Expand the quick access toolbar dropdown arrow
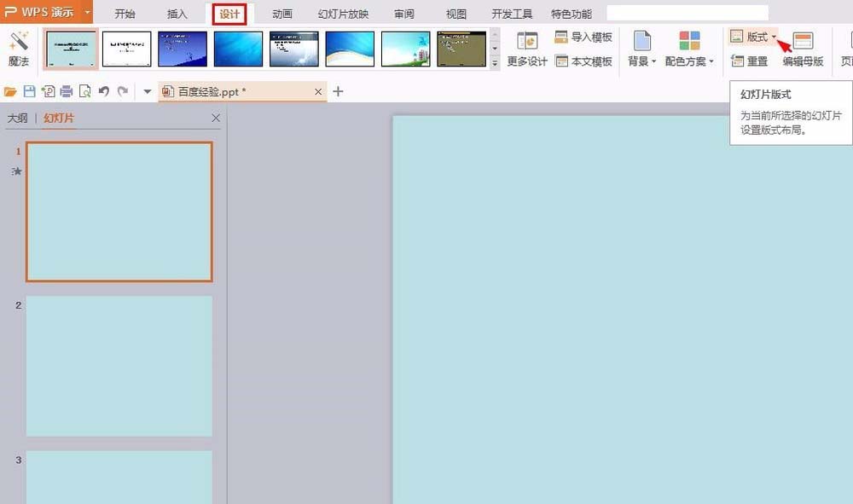853x504 pixels. [147, 91]
